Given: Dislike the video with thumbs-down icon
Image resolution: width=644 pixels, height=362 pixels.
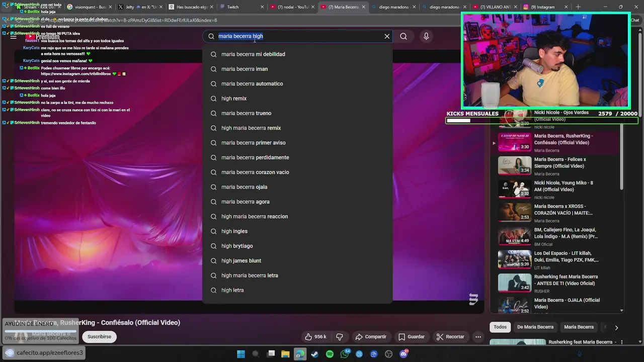Looking at the screenshot, I should tap(340, 336).
